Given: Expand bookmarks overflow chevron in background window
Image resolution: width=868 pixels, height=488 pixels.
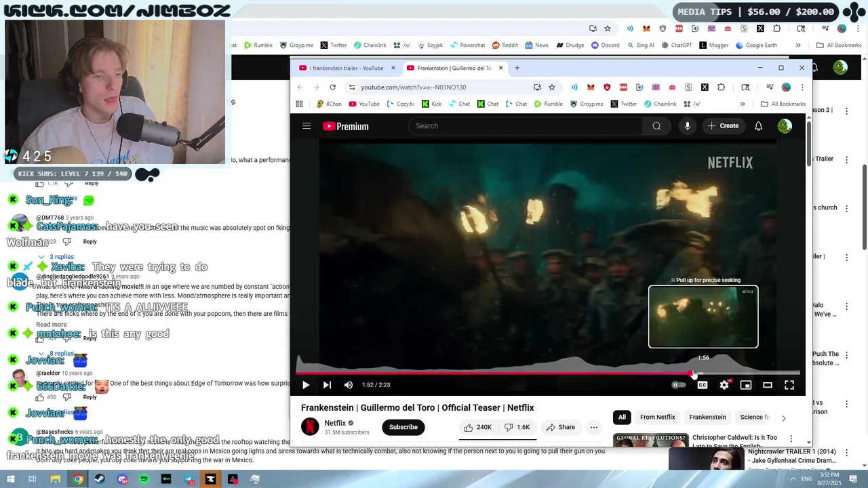Looking at the screenshot, I should pos(798,45).
